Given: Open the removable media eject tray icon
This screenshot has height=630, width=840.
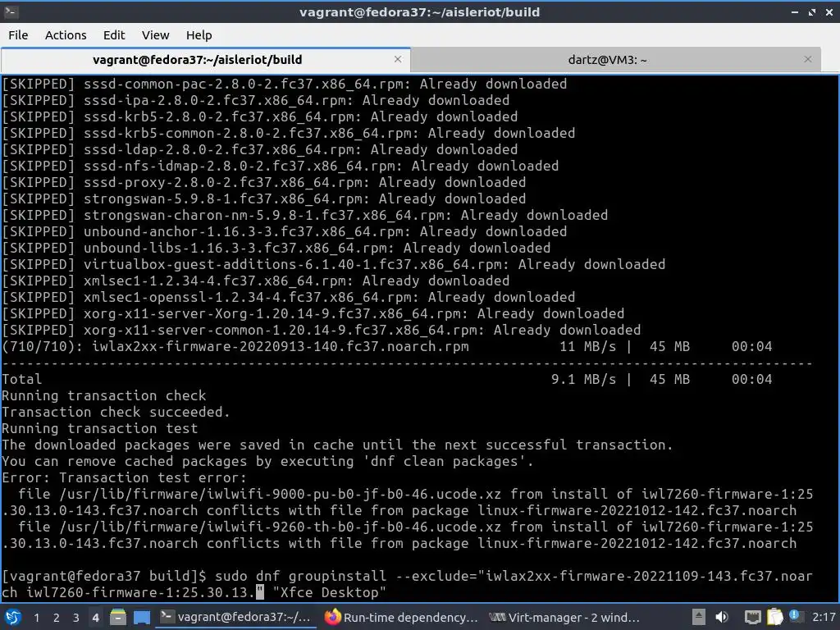Looking at the screenshot, I should (x=698, y=617).
